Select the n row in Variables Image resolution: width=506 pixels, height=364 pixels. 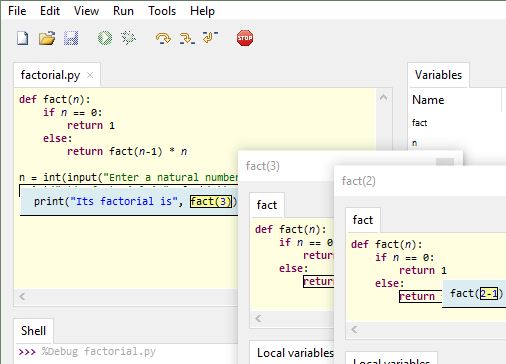pyautogui.click(x=415, y=143)
